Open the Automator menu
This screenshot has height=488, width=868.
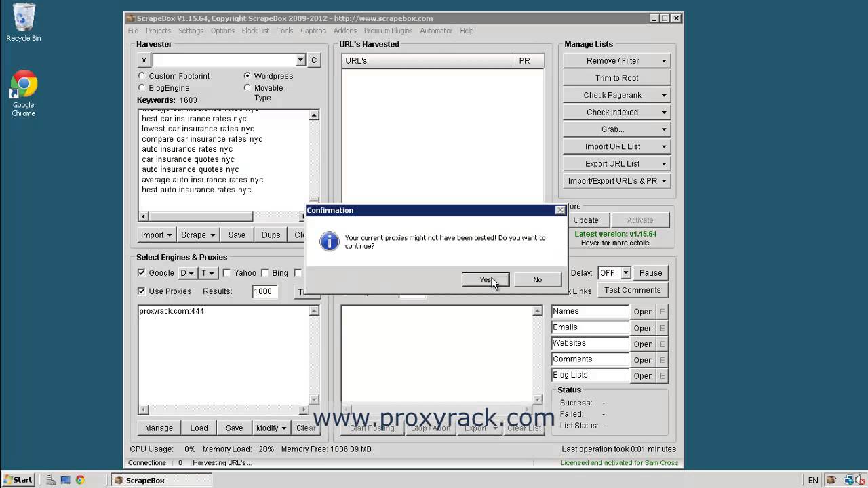[436, 30]
